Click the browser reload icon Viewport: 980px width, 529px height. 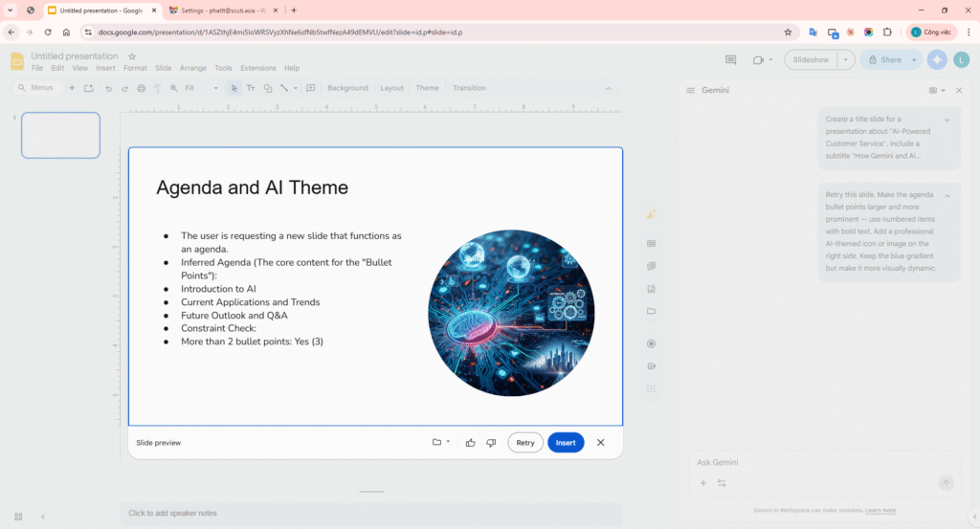tap(48, 32)
